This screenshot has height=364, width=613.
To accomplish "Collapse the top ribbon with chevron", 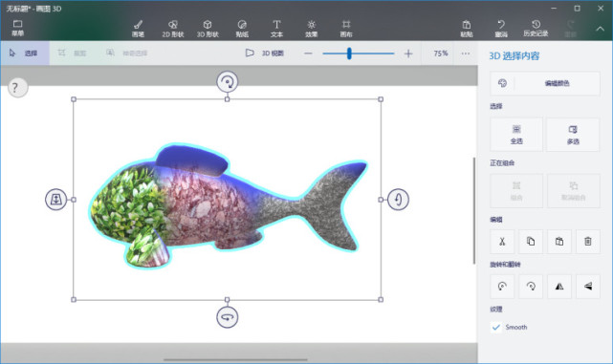I will click(x=600, y=29).
